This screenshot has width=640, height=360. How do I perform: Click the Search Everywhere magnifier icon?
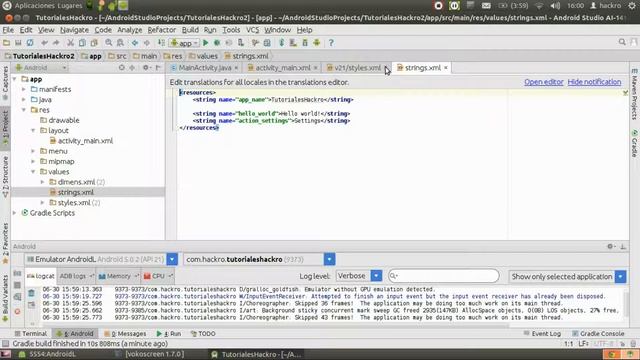click(622, 42)
